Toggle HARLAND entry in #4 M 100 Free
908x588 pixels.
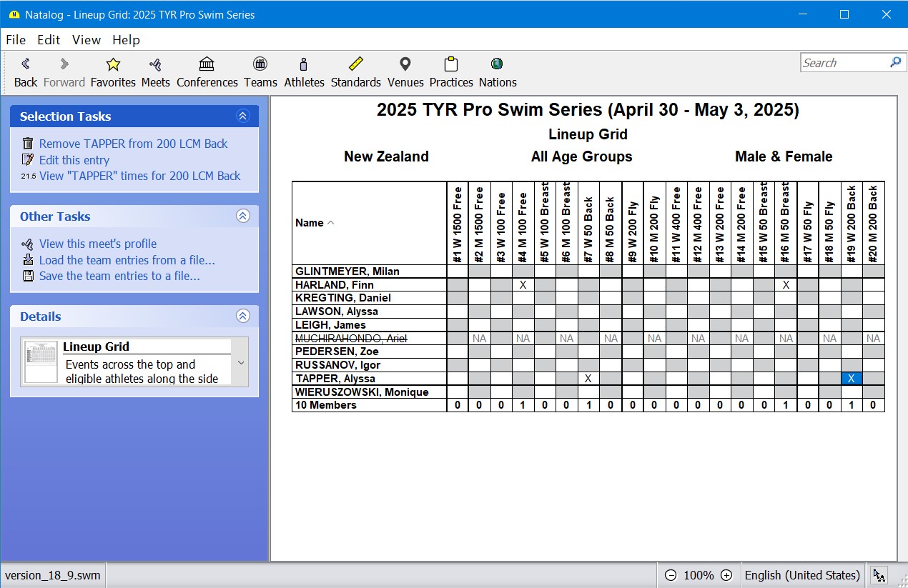coord(523,285)
